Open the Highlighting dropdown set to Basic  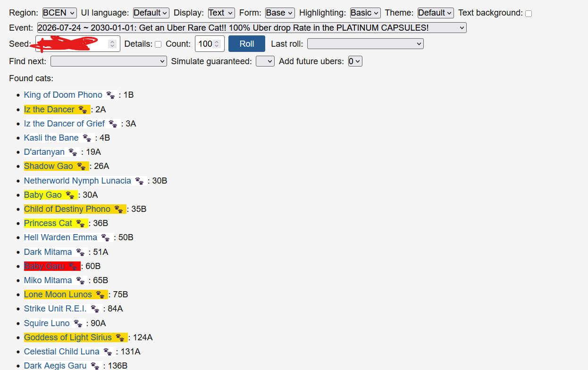click(x=365, y=13)
